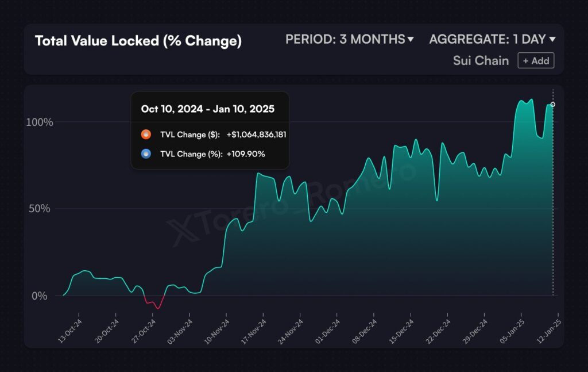The width and height of the screenshot is (588, 372).
Task: Click the Oct 10, 2024 - Jan 10, 2025 heading
Action: [x=207, y=109]
